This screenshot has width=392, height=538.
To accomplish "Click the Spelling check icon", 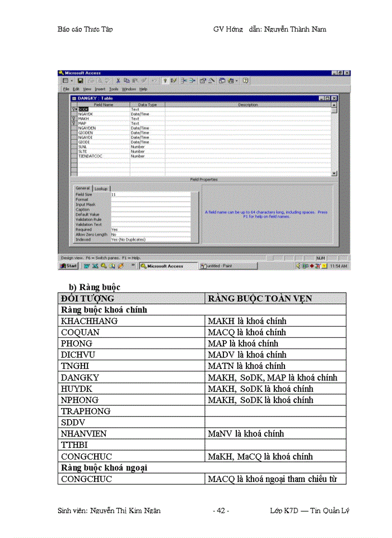I will point(107,81).
